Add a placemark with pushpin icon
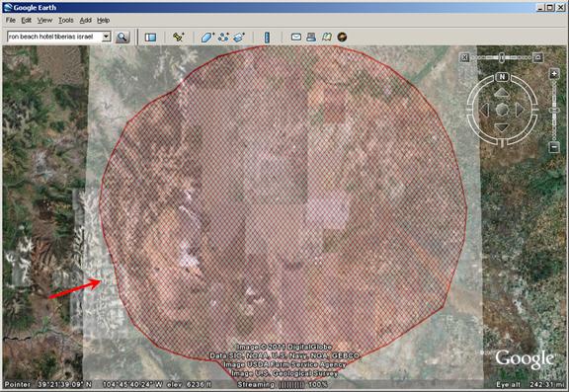Viewport: 569px width, 392px height. [179, 37]
